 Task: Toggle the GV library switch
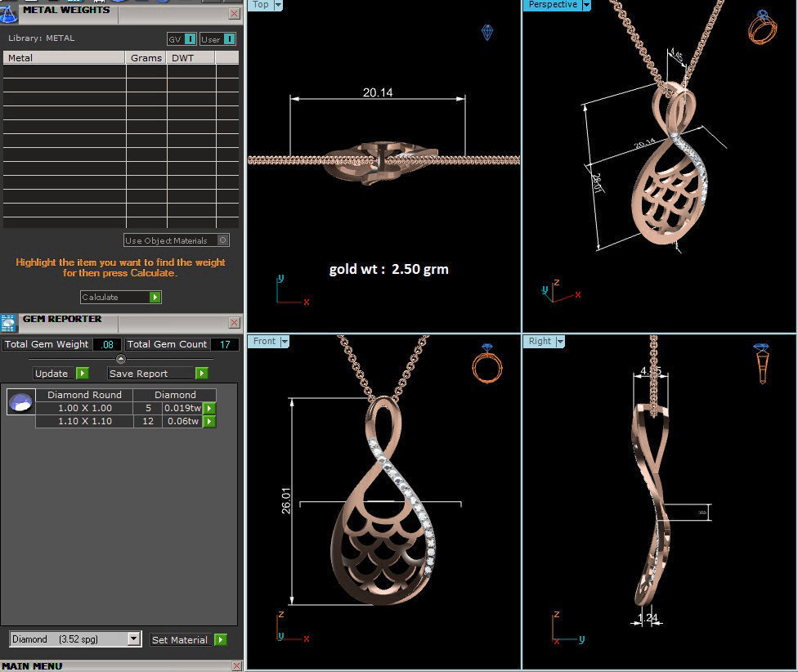tap(182, 39)
